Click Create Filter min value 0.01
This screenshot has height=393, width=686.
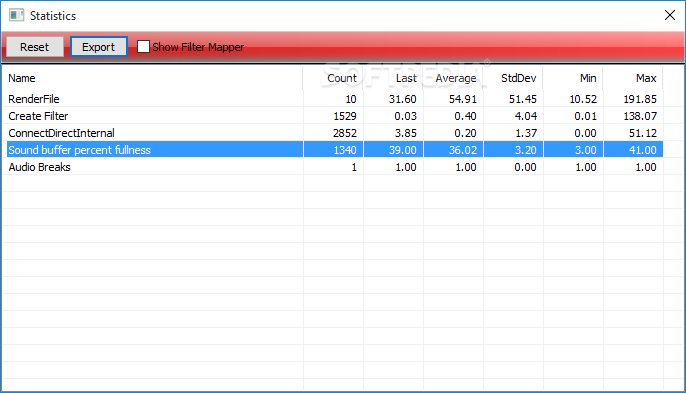tap(585, 116)
